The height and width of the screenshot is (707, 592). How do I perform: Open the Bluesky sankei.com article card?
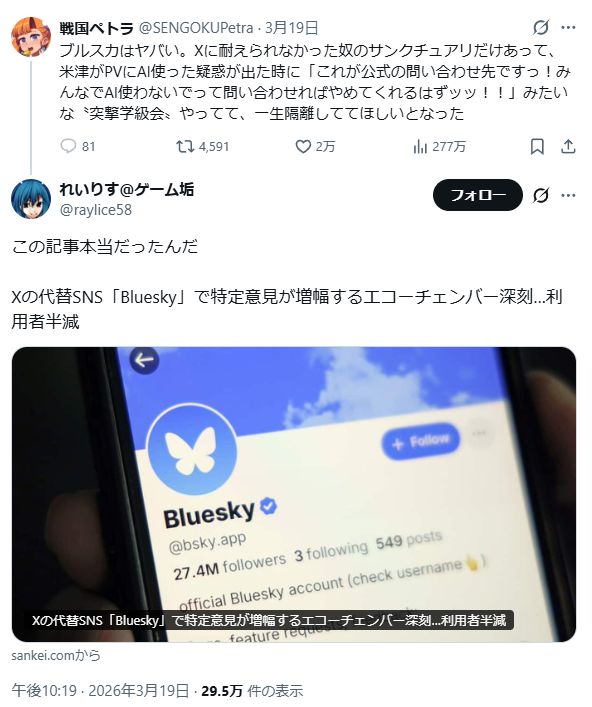[x=294, y=494]
